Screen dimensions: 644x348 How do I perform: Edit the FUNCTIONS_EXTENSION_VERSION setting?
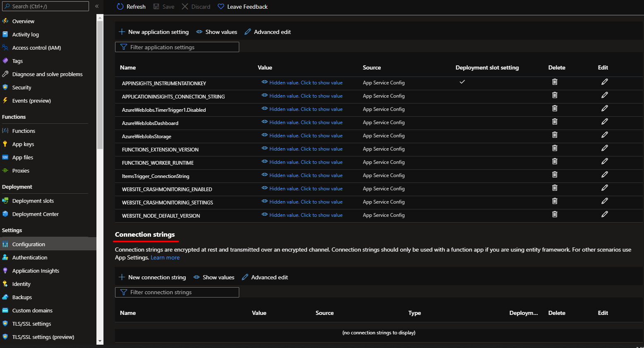pos(605,148)
